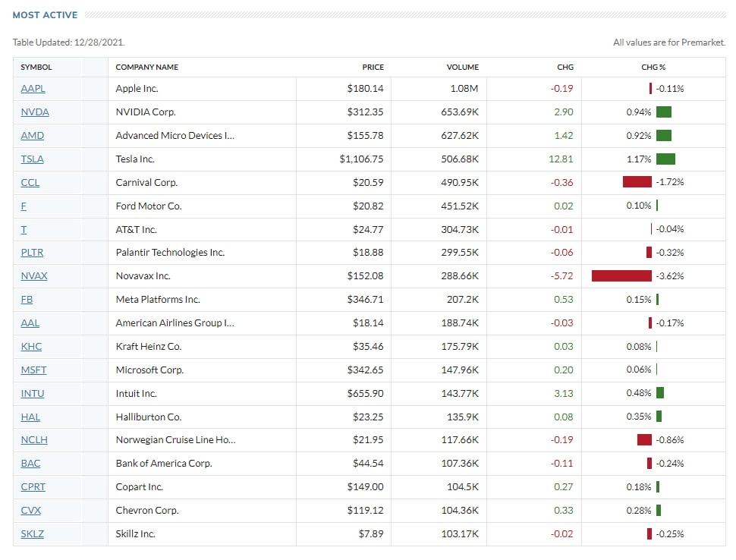The height and width of the screenshot is (560, 736).
Task: Click Palantir Technologies Inc. name
Action: click(x=170, y=252)
